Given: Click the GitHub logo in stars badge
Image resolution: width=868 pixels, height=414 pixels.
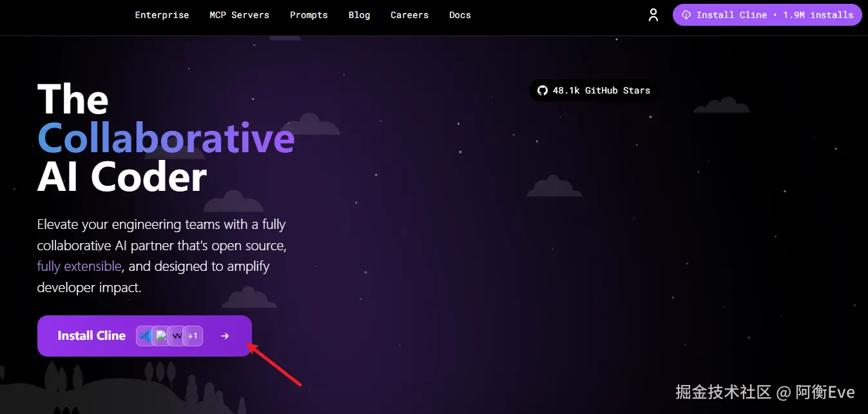Looking at the screenshot, I should 543,90.
